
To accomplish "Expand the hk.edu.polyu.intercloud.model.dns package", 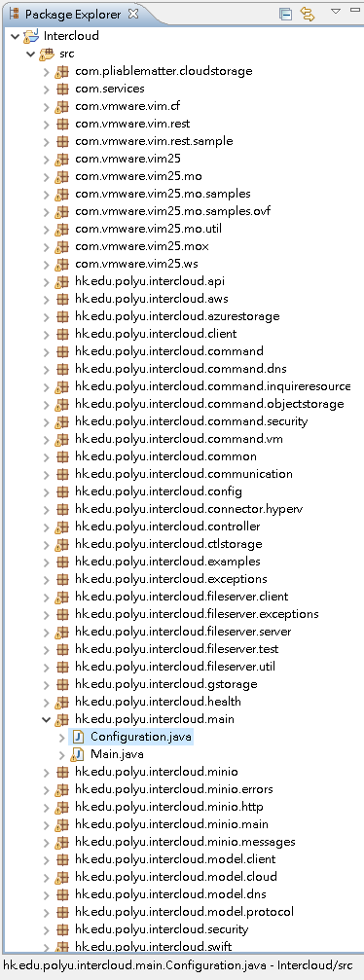I will [x=46, y=894].
